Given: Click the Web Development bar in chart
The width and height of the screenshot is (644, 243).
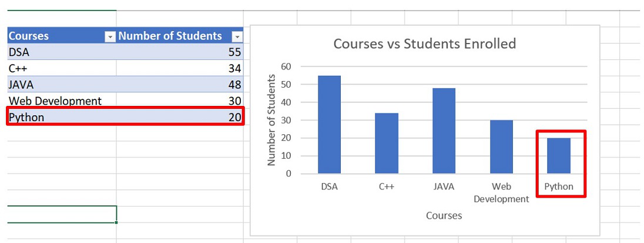Looking at the screenshot, I should pos(501,147).
